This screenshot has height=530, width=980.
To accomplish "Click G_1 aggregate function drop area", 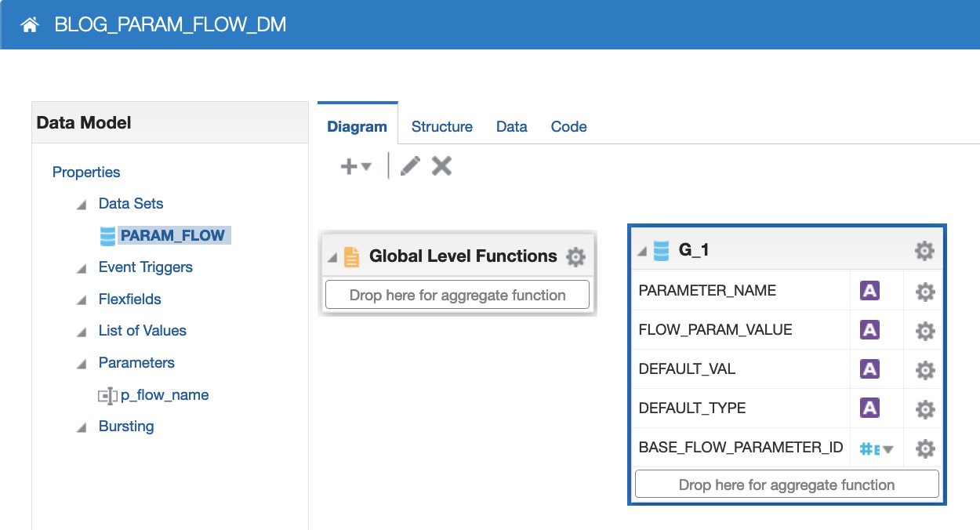I will pos(786,485).
